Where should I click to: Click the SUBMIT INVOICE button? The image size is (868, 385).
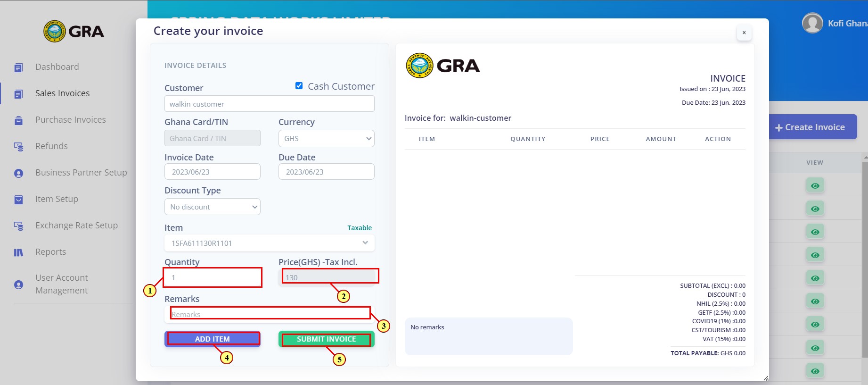tap(327, 339)
